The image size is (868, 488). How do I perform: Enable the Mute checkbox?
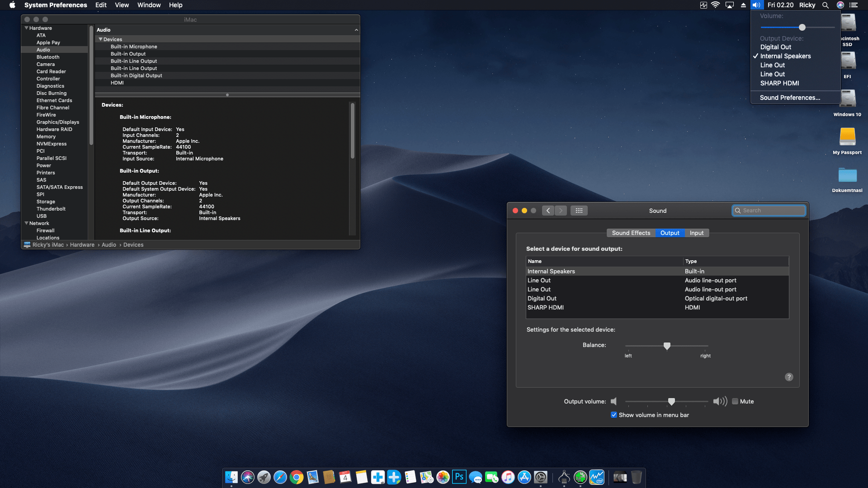(735, 401)
